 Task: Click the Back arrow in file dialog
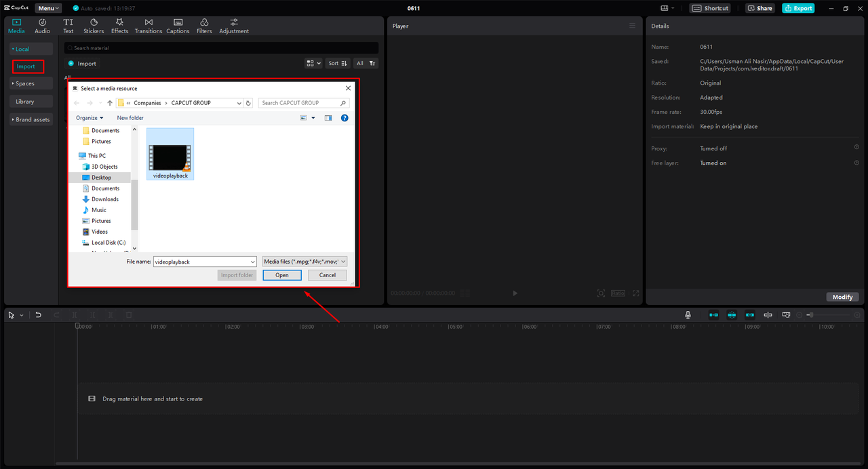point(76,103)
